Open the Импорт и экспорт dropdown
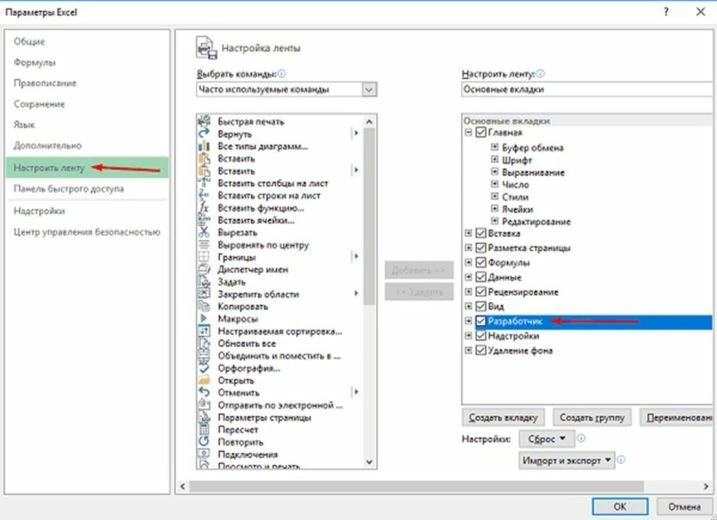The width and height of the screenshot is (717, 520). [x=567, y=461]
